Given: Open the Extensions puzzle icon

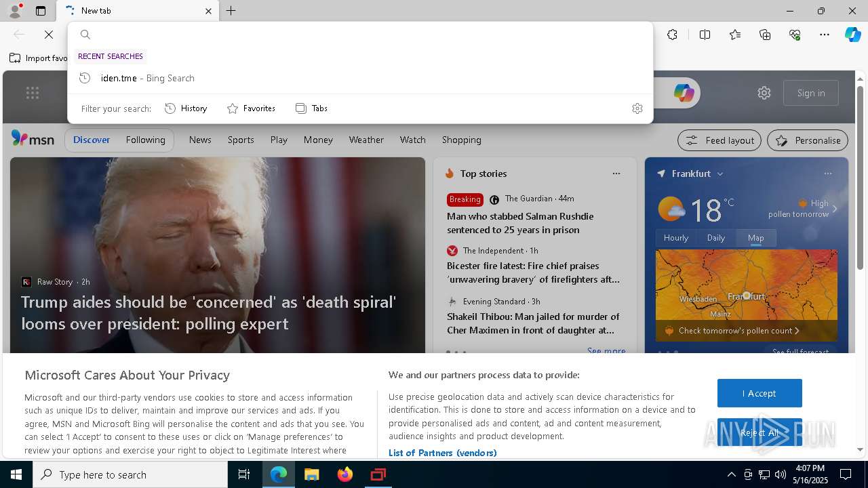Looking at the screenshot, I should tap(672, 35).
